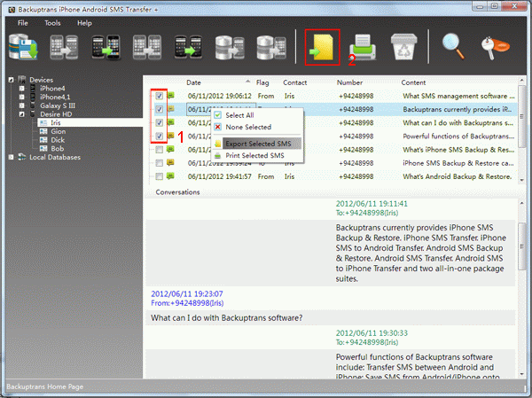Click the Print Selected SMS printer icon
The width and height of the screenshot is (532, 398).
coord(218,155)
